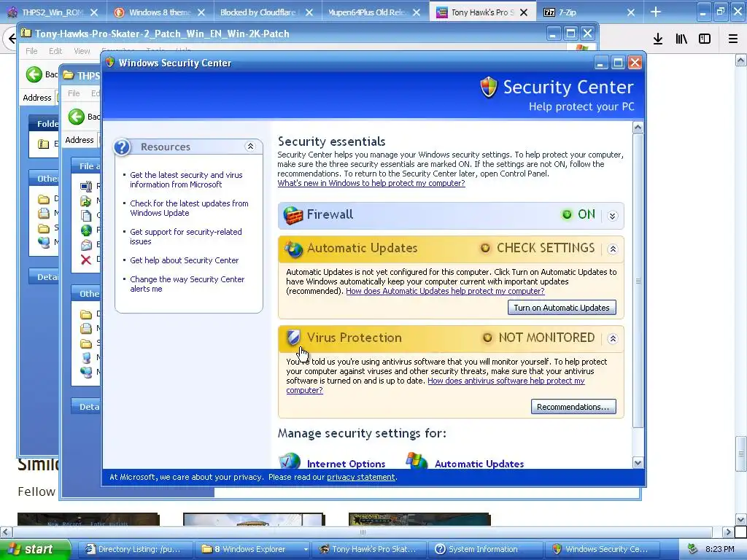
Task: Open the Automatic Updates settings link at the bottom
Action: [479, 464]
